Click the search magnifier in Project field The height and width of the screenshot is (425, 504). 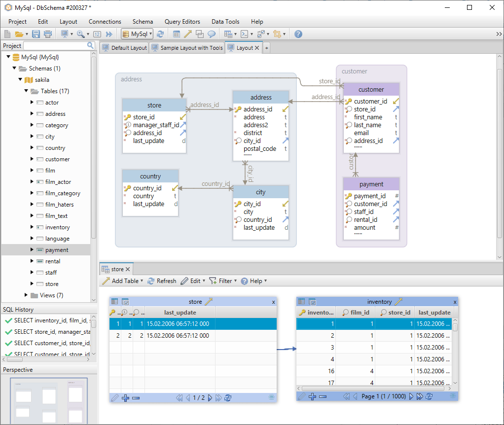(x=90, y=46)
